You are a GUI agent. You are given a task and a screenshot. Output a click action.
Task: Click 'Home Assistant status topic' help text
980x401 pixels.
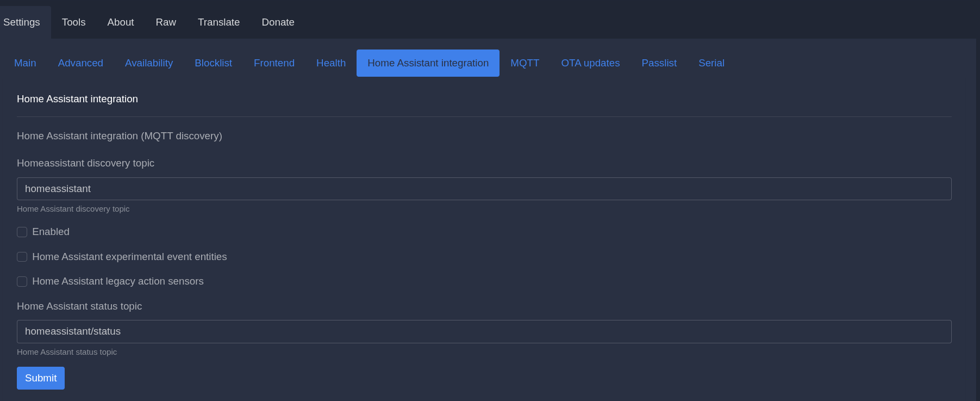[x=67, y=352]
